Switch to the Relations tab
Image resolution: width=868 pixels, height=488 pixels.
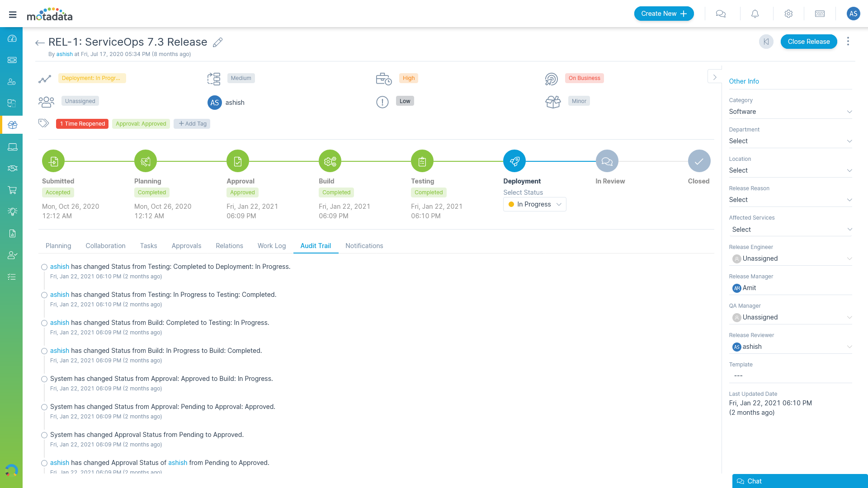pyautogui.click(x=229, y=246)
